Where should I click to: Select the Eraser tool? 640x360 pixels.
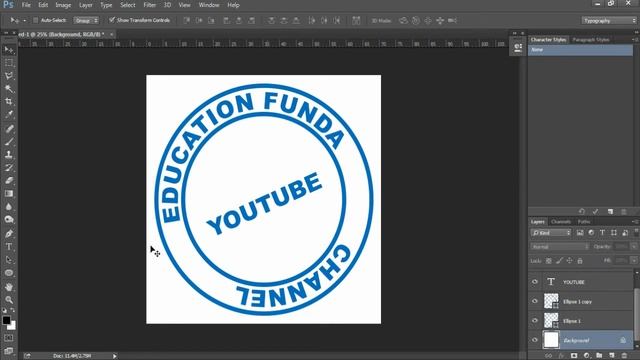tap(9, 180)
